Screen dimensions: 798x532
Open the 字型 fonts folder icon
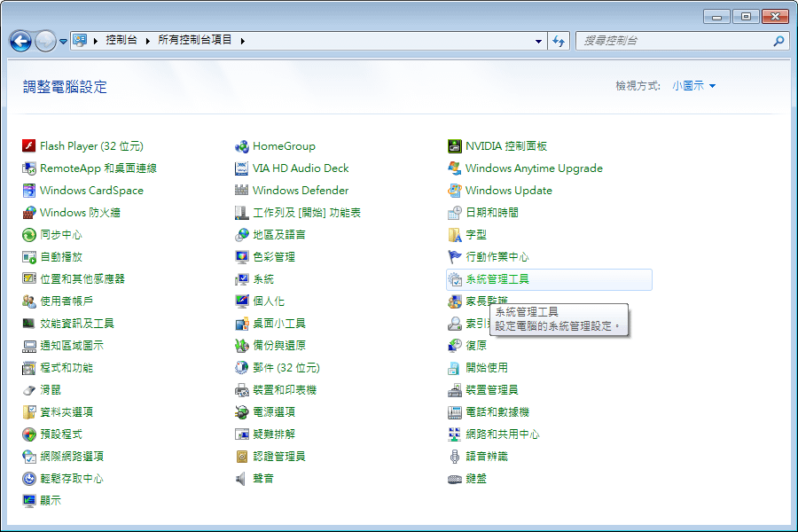[x=455, y=235]
